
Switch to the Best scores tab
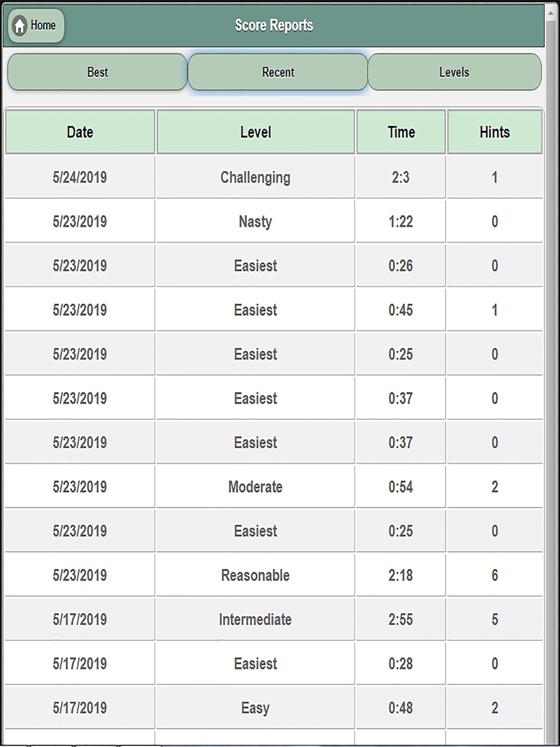pyautogui.click(x=97, y=72)
